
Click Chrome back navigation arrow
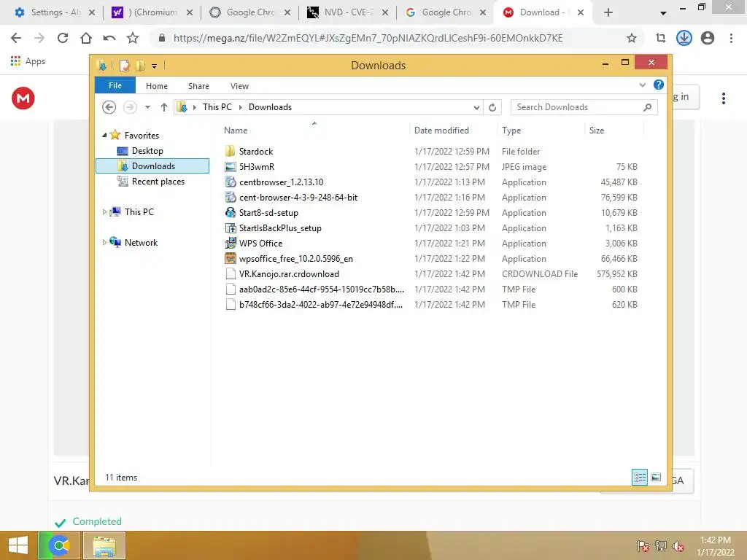click(x=16, y=38)
